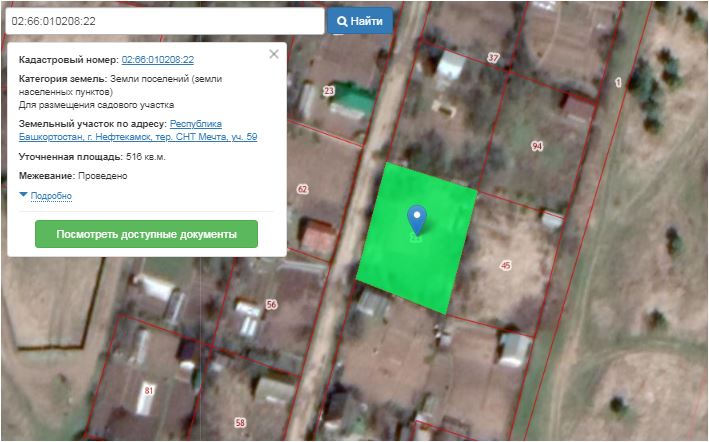Click the green-roofed building near parcel 23

[x=352, y=101]
